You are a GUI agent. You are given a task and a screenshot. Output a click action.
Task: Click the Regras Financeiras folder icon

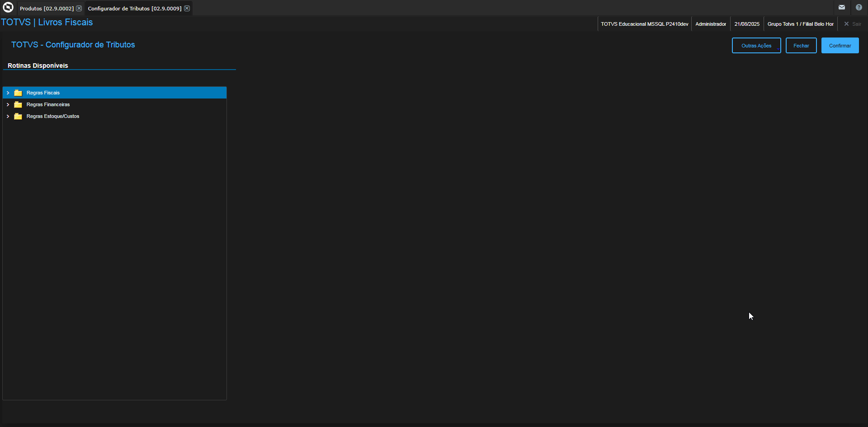pyautogui.click(x=18, y=104)
